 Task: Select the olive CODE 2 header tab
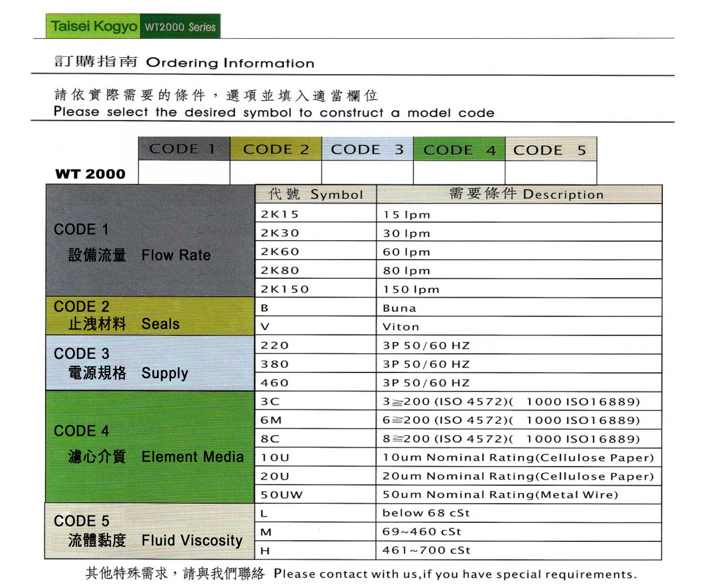[x=276, y=149]
